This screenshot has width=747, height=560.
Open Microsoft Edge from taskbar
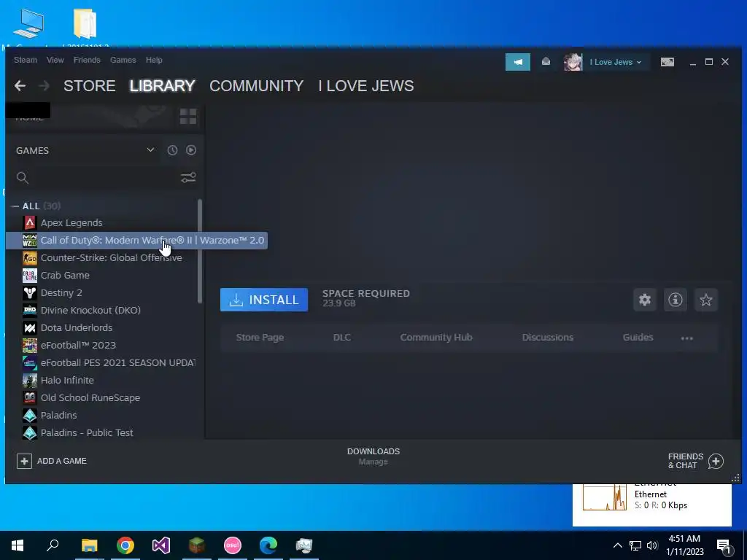point(268,545)
